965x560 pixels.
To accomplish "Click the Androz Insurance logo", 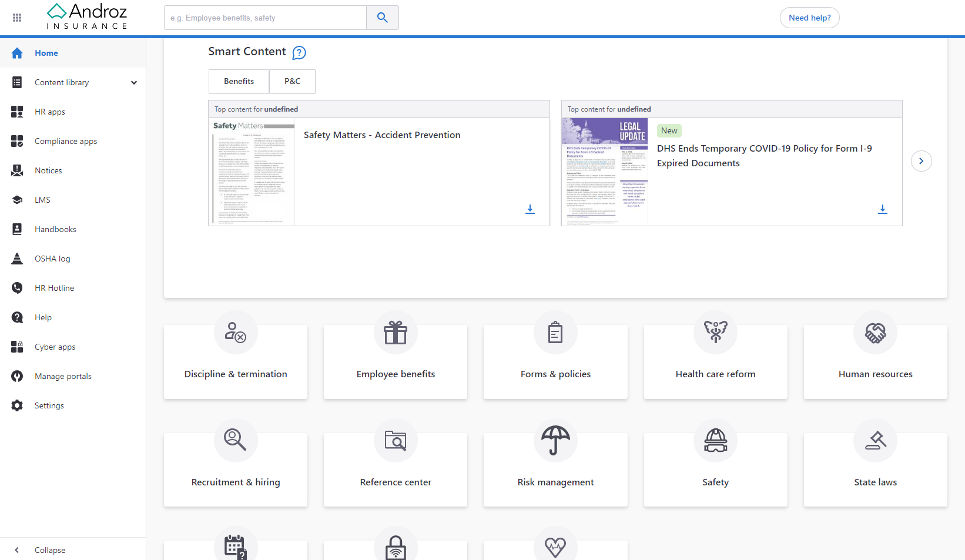I will pyautogui.click(x=87, y=16).
